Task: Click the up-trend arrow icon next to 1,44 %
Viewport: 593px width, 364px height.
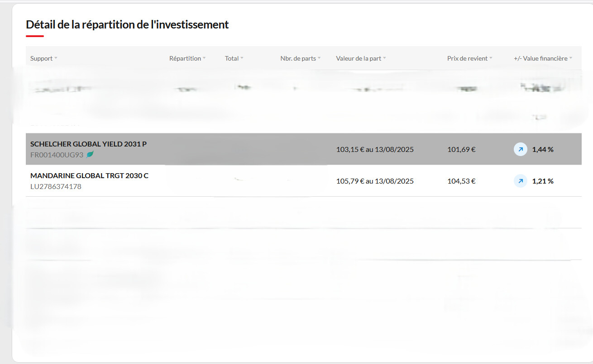Action: point(520,149)
